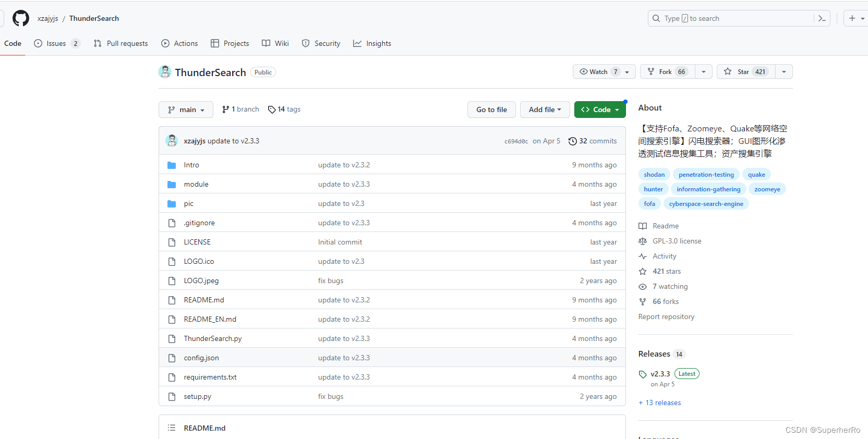
Task: Click the search input field
Action: (730, 18)
